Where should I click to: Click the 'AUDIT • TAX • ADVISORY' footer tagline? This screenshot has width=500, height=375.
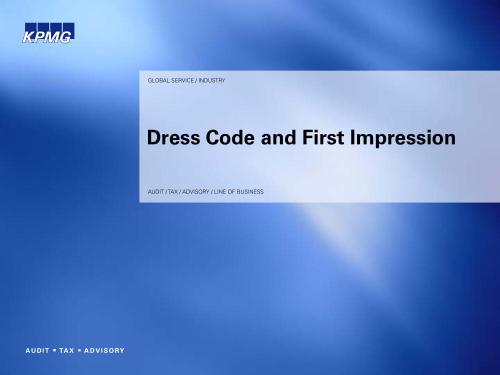point(75,350)
